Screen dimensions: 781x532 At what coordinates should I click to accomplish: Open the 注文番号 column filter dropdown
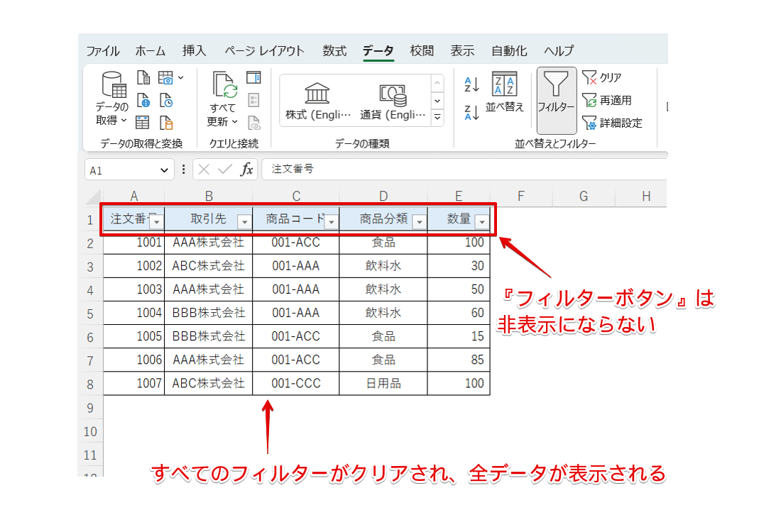[x=156, y=221]
